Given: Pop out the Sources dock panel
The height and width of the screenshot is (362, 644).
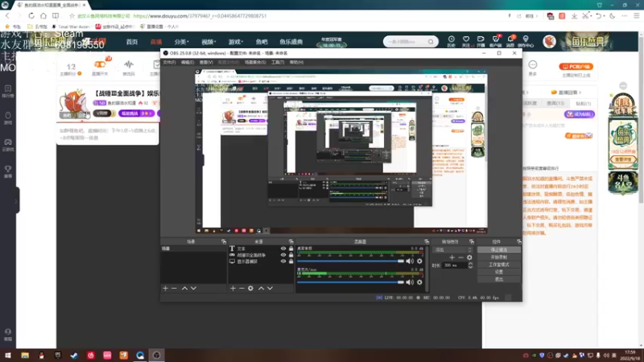Looking at the screenshot, I should point(291,242).
